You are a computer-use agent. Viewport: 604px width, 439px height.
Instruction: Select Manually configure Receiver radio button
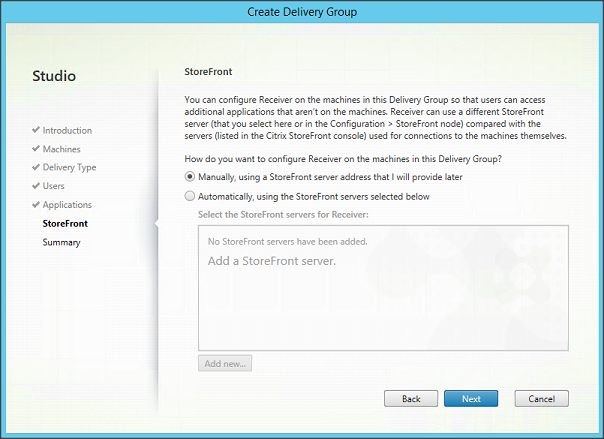tap(190, 177)
